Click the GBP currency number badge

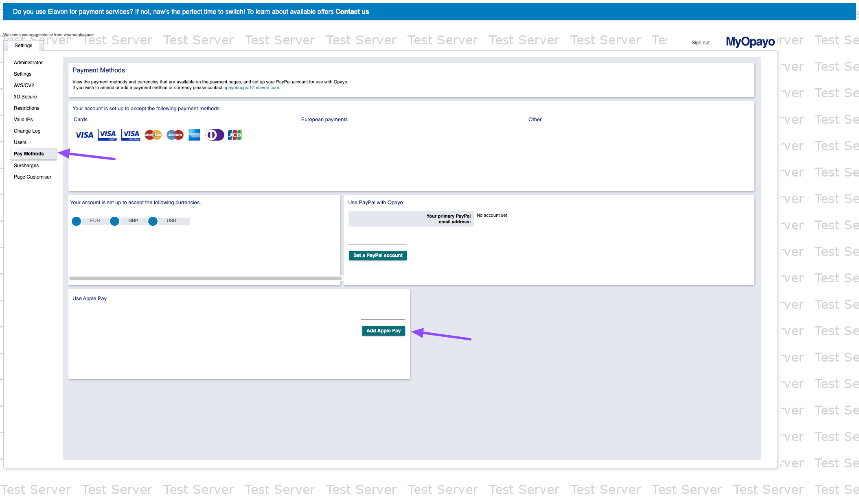tap(114, 221)
